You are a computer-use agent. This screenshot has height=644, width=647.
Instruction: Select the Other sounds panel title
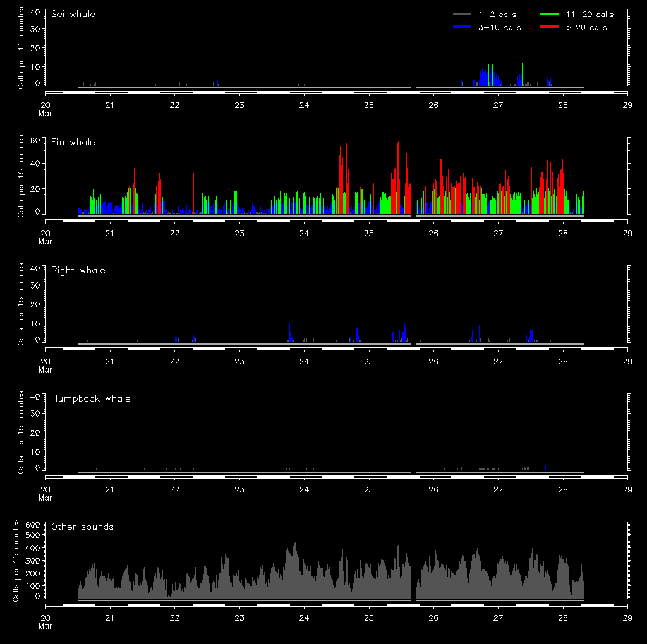(x=83, y=527)
